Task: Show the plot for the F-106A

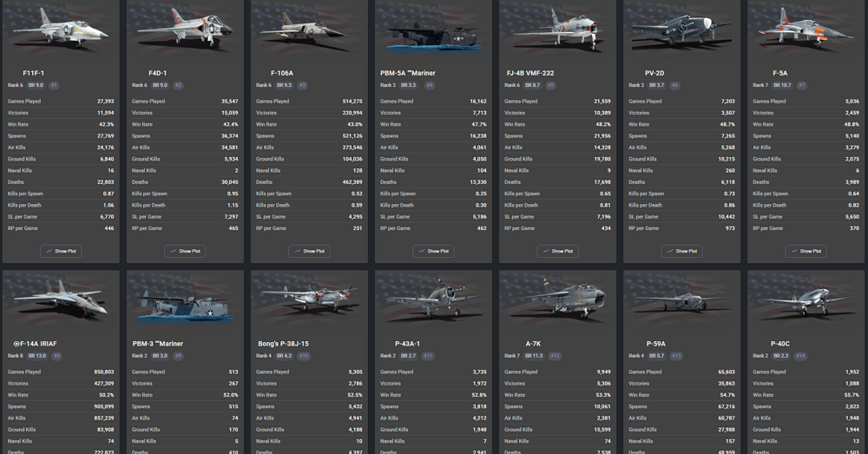Action: (x=309, y=251)
